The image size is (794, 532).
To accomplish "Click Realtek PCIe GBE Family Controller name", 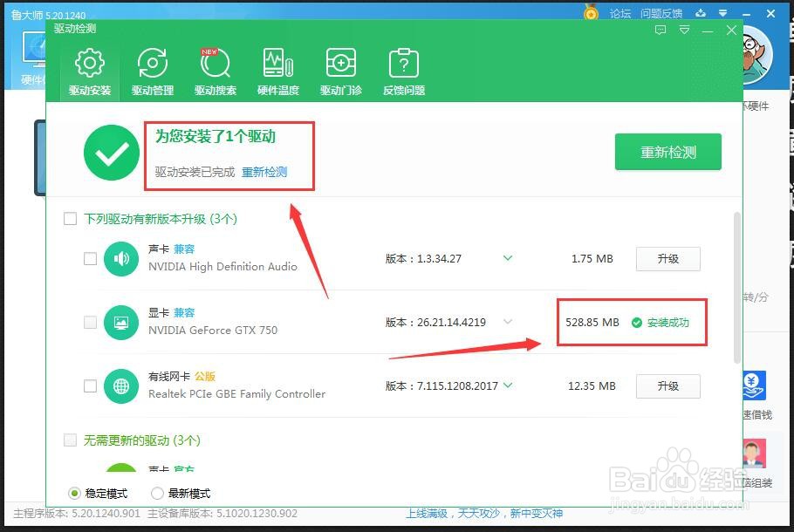I will [x=236, y=394].
